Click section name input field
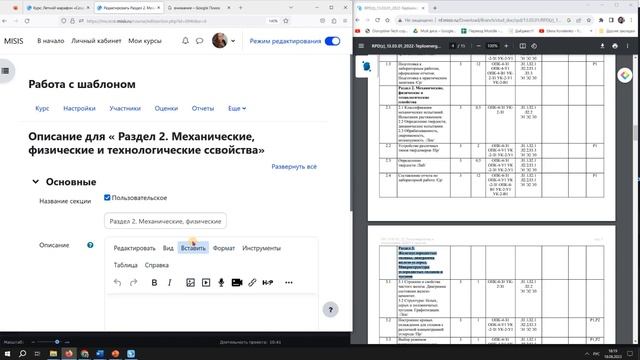 click(165, 221)
